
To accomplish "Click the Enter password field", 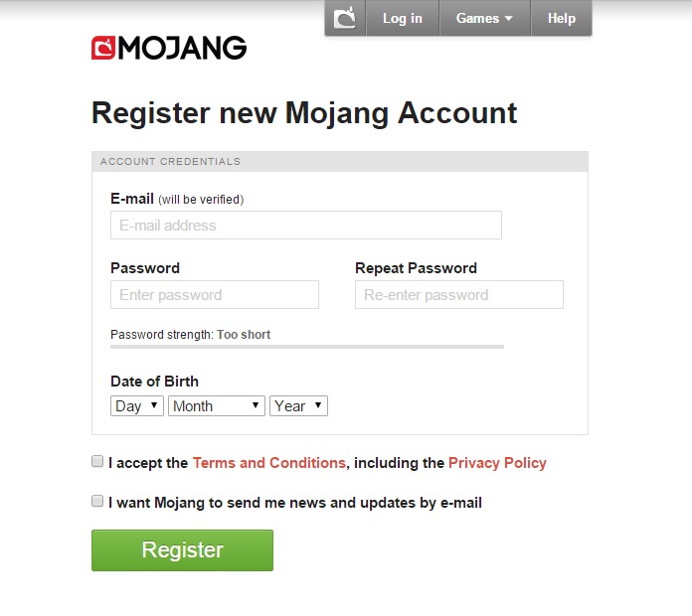I will tap(215, 295).
